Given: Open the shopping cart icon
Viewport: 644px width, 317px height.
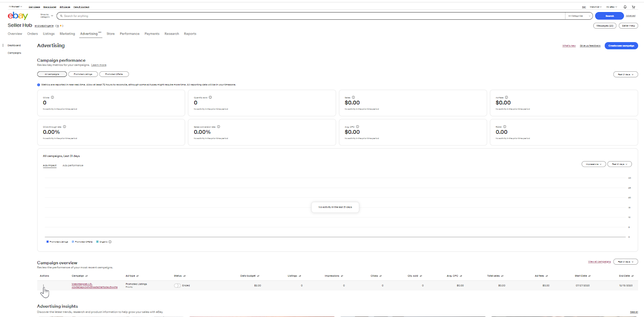Looking at the screenshot, I should tap(633, 7).
